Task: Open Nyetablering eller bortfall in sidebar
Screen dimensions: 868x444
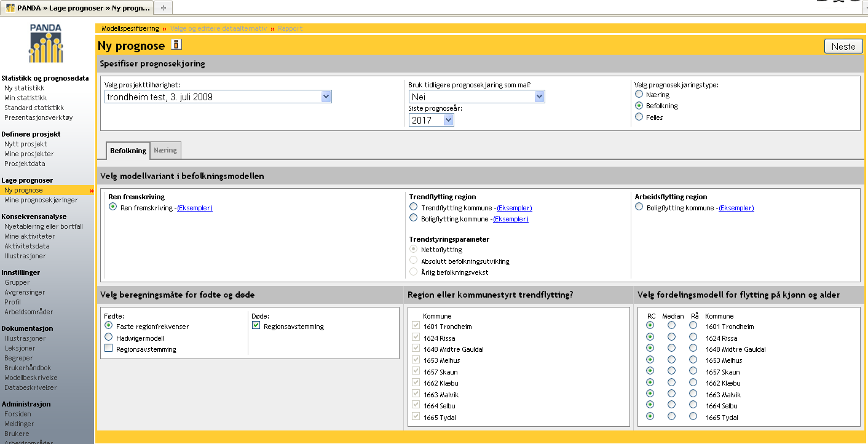Action: coord(43,226)
